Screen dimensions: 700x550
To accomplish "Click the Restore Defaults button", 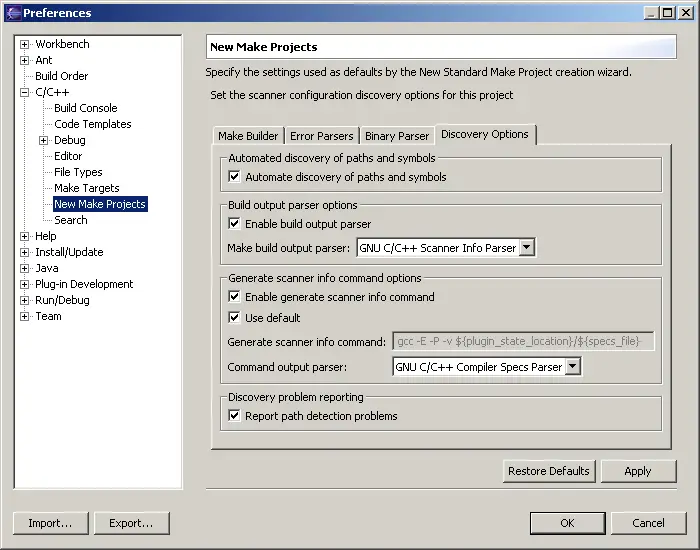I will click(x=549, y=471).
